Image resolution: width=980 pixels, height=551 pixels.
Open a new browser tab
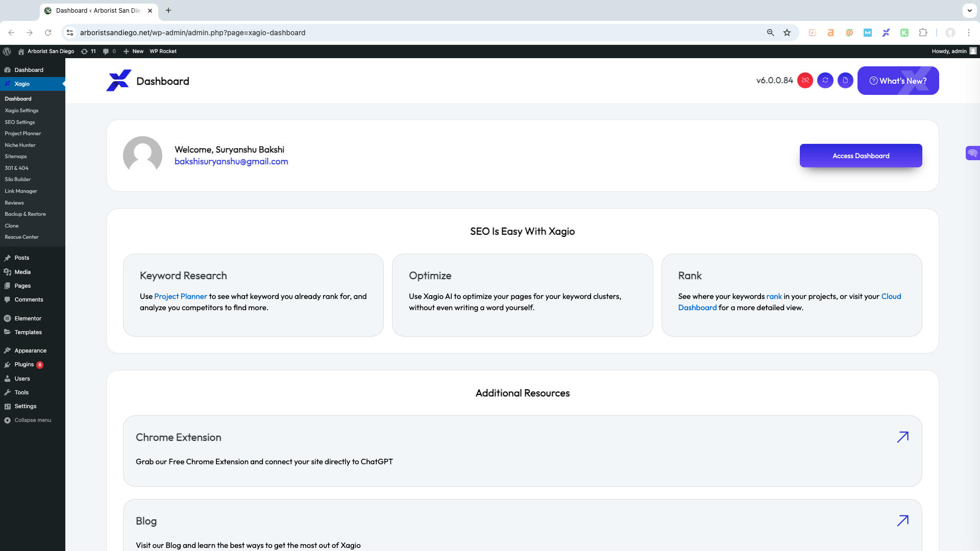click(x=168, y=10)
